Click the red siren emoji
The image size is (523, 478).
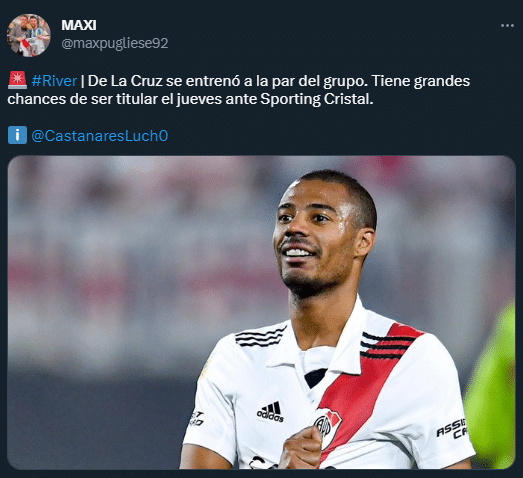17,80
